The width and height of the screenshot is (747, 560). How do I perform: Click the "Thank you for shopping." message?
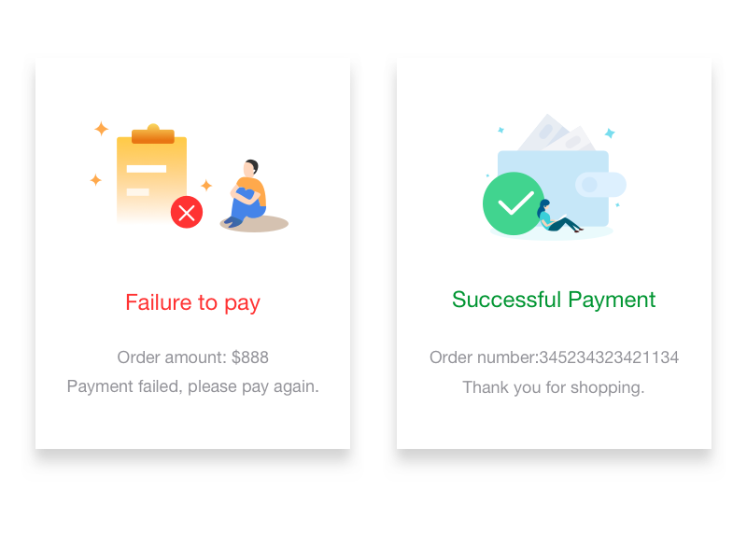[554, 387]
